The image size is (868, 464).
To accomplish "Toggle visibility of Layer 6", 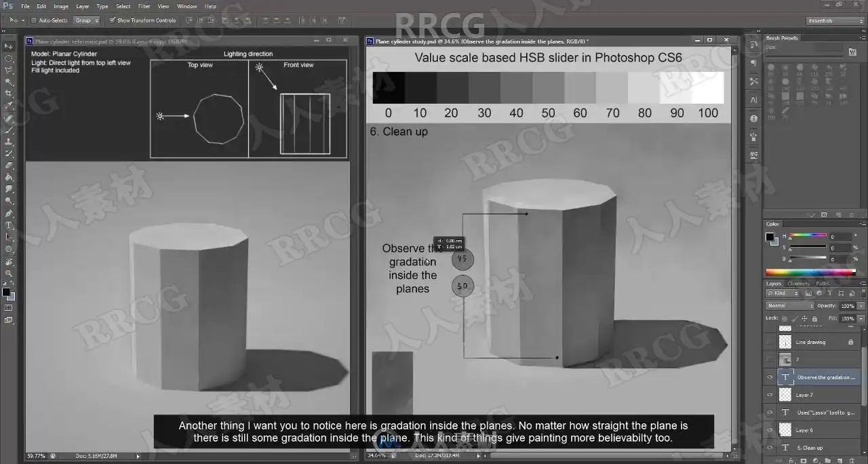I will (x=769, y=430).
